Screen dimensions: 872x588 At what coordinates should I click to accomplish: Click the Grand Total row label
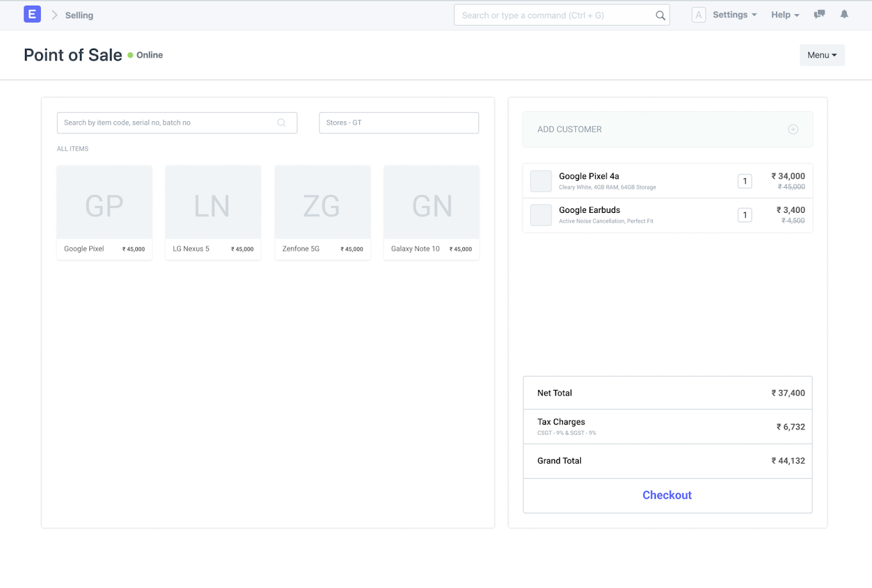click(x=559, y=460)
